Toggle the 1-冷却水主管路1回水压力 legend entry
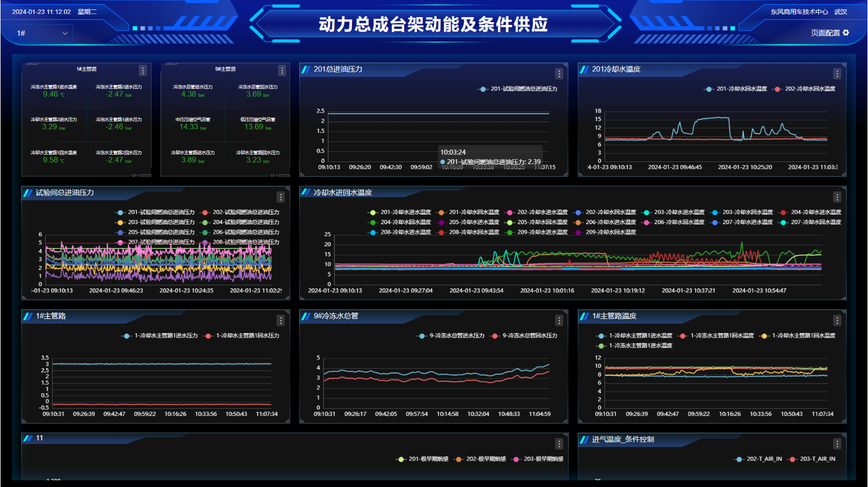The image size is (868, 487). [x=241, y=336]
